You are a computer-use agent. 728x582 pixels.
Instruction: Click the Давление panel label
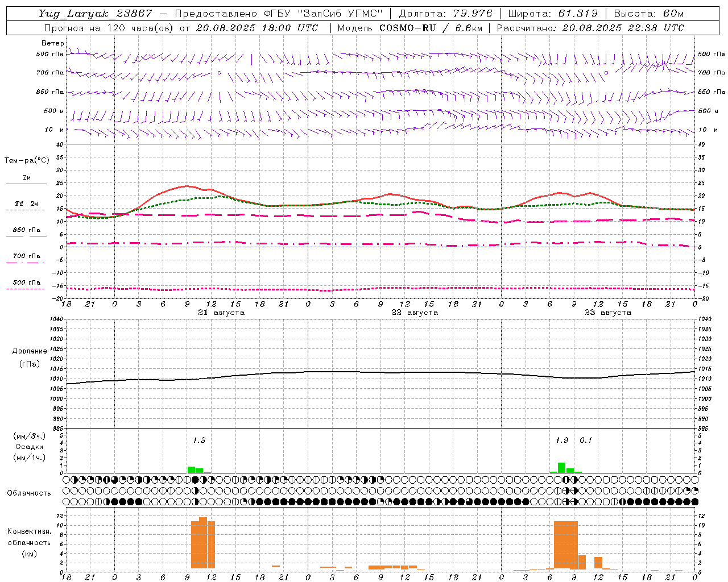30,351
